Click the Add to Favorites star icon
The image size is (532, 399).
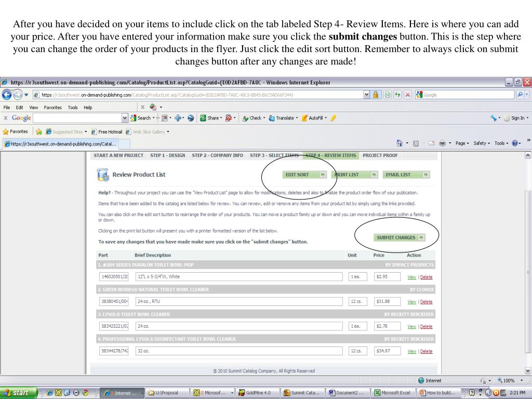pos(39,131)
